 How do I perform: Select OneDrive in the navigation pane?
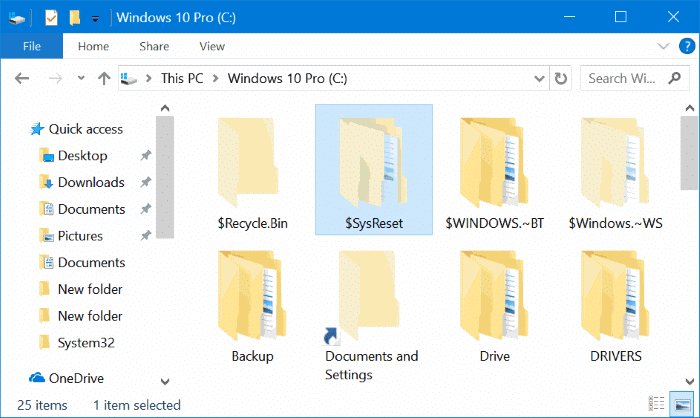(67, 378)
